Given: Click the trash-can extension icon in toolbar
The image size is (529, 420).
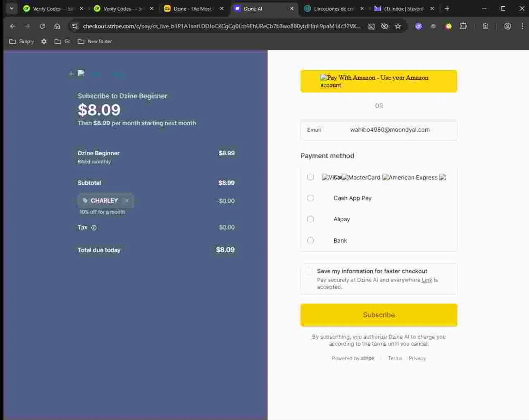Looking at the screenshot, I should click(485, 26).
